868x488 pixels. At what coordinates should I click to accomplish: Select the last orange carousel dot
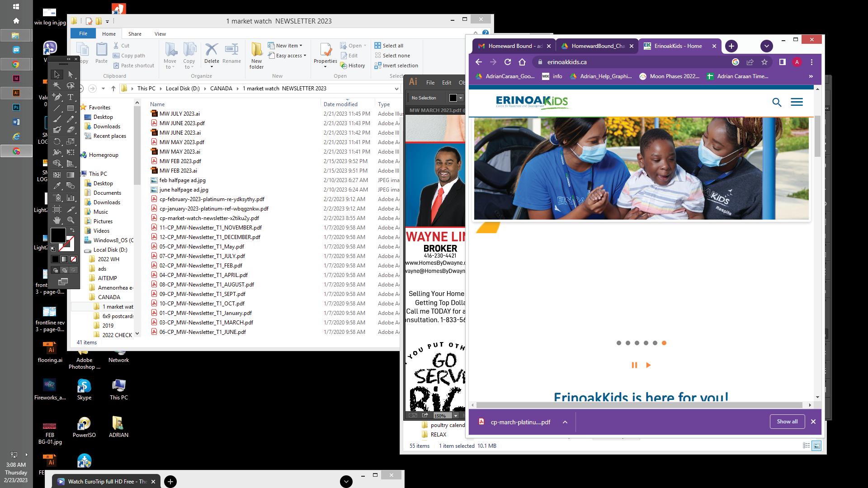(664, 343)
